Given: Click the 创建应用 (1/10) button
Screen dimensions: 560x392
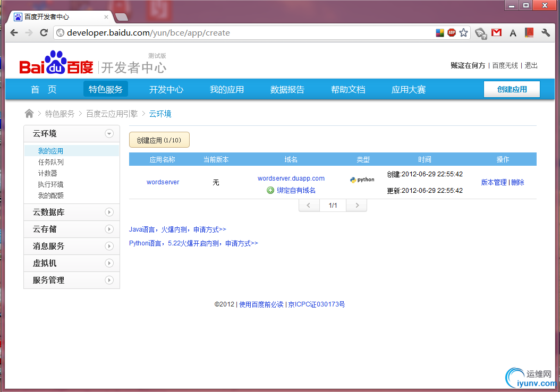Looking at the screenshot, I should click(x=159, y=140).
